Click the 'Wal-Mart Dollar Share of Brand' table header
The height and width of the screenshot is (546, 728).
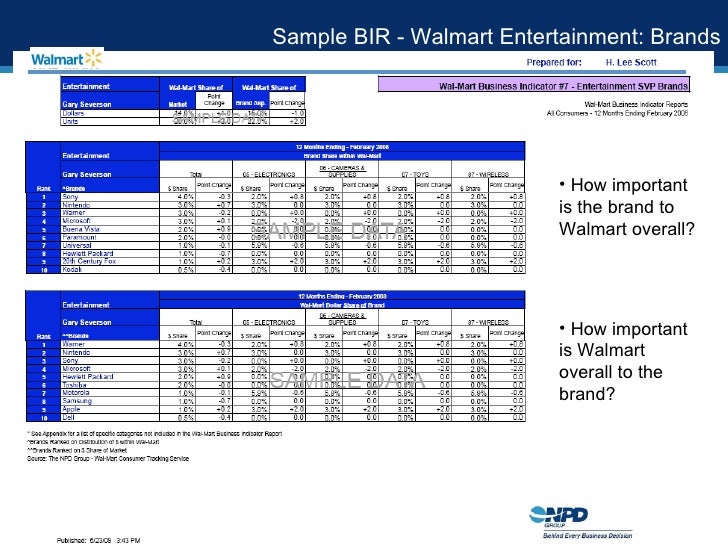[x=342, y=305]
